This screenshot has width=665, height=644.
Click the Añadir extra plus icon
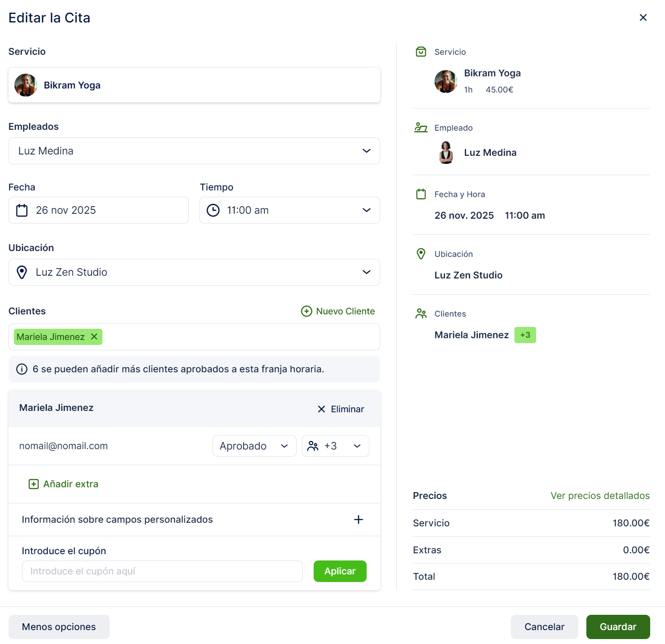pos(34,484)
